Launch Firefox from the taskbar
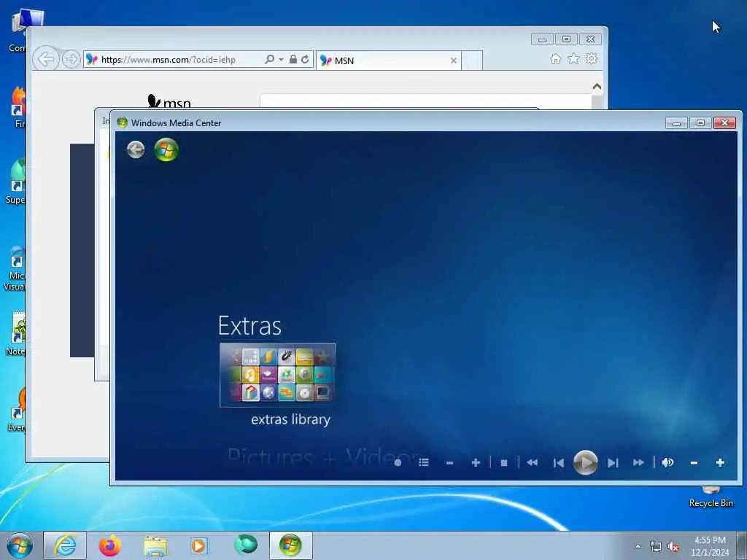 109,545
